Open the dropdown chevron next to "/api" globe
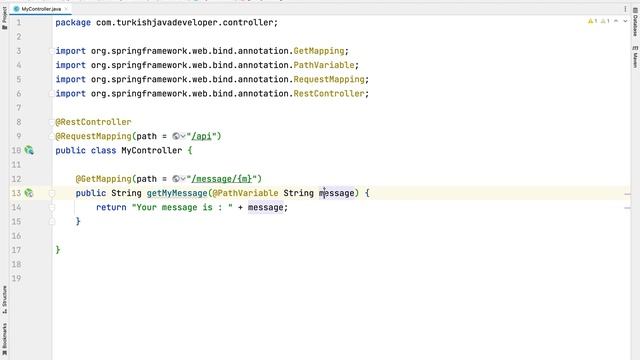Image resolution: width=640 pixels, height=360 pixels. click(183, 136)
